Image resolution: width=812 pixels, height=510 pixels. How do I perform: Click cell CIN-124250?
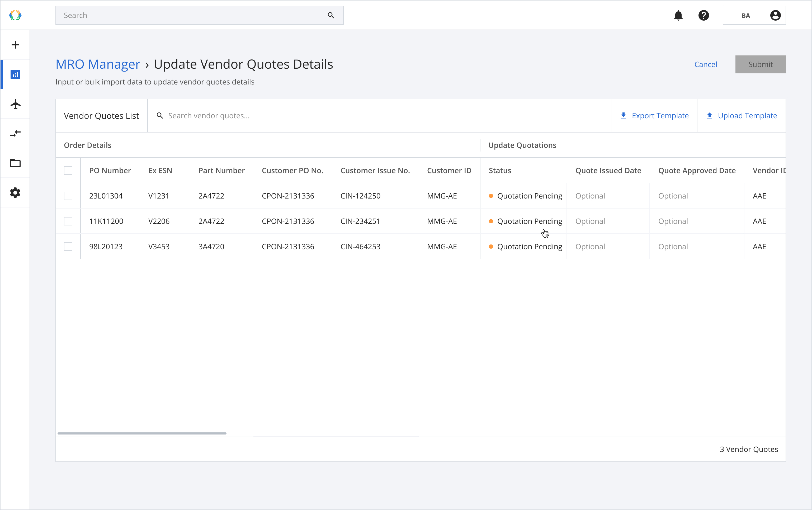coord(360,196)
